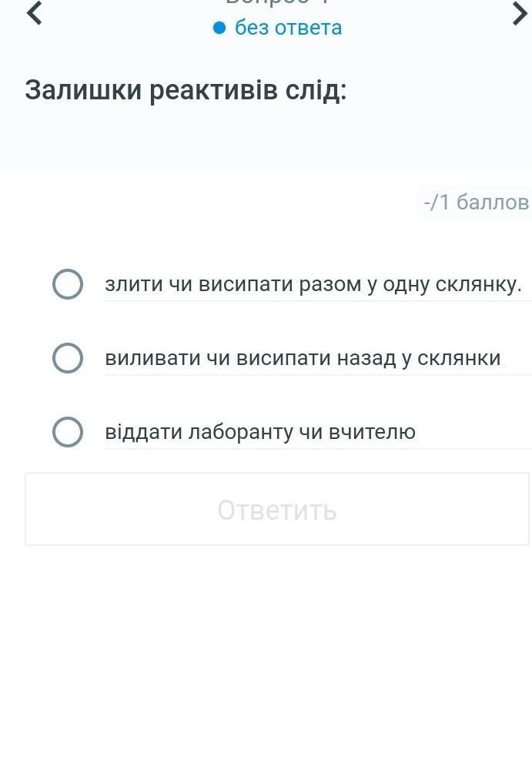Go to the next question using the right chevron
Viewport: 532px width, 757px height.
point(520,13)
